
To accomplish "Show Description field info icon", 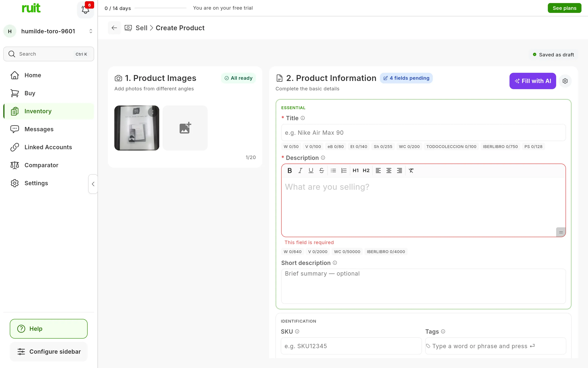I will [323, 158].
